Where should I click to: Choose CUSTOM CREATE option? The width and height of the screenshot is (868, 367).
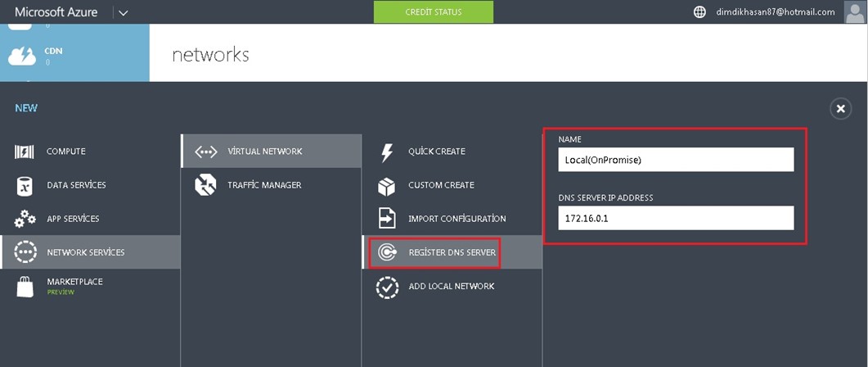(x=452, y=185)
